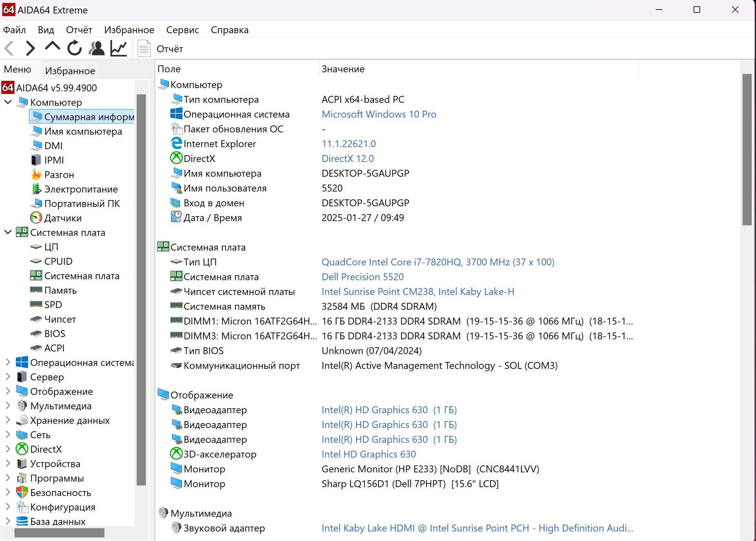Expand the Сервер tree node
Viewport: 756px width, 541px height.
[x=8, y=377]
